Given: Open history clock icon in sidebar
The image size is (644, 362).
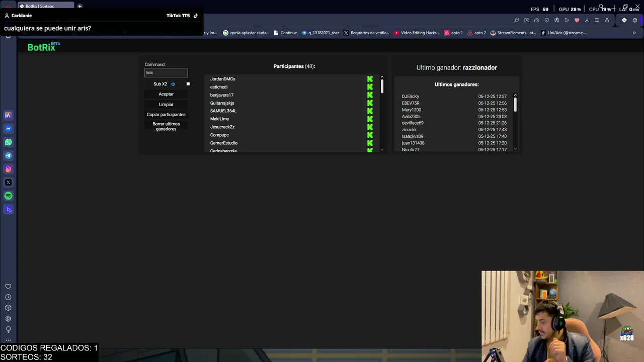Looking at the screenshot, I should [x=8, y=297].
